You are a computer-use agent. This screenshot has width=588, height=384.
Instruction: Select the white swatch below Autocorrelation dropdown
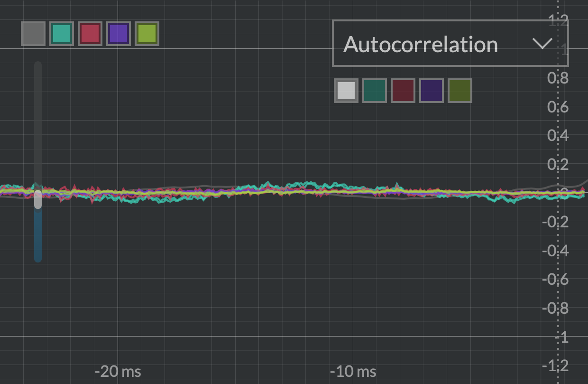point(346,91)
